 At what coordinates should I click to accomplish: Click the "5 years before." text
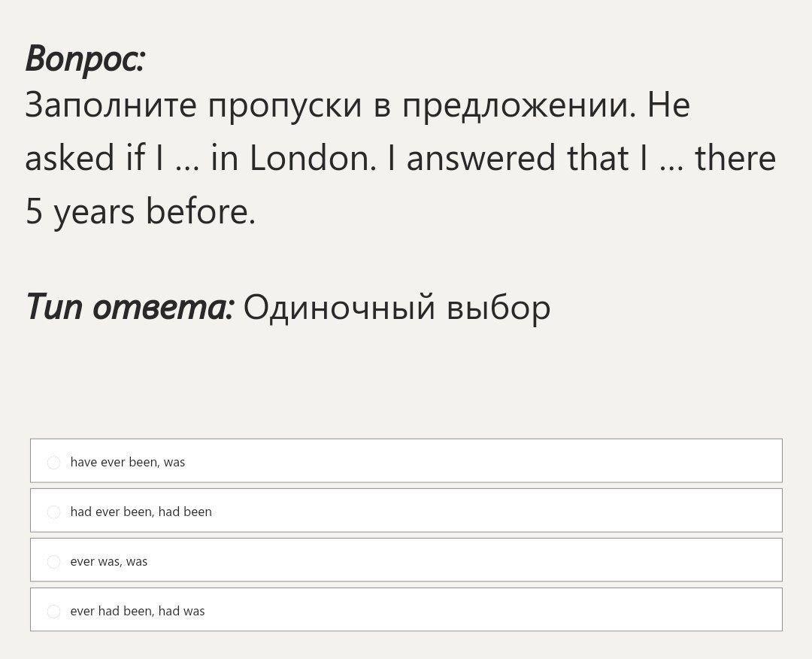click(x=141, y=212)
